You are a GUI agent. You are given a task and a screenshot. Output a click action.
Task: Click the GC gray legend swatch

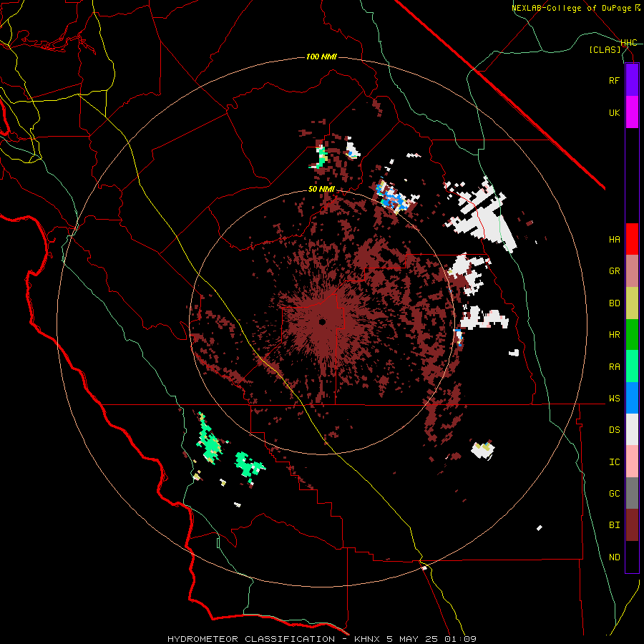pyautogui.click(x=632, y=493)
